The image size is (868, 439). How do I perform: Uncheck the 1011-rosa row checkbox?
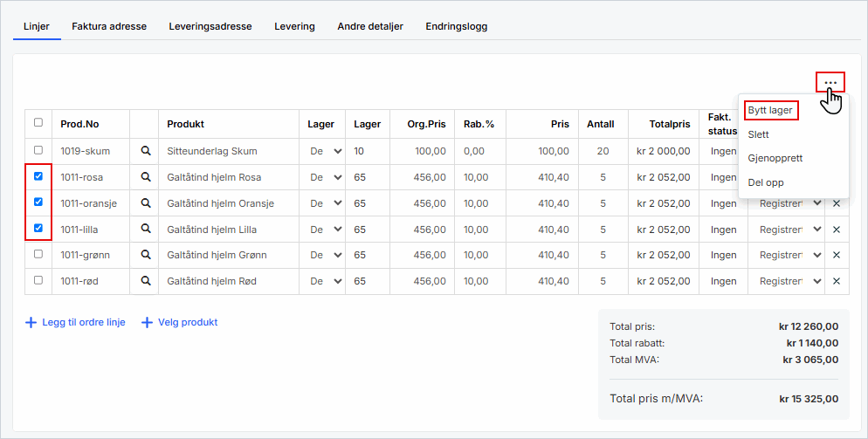coord(38,176)
